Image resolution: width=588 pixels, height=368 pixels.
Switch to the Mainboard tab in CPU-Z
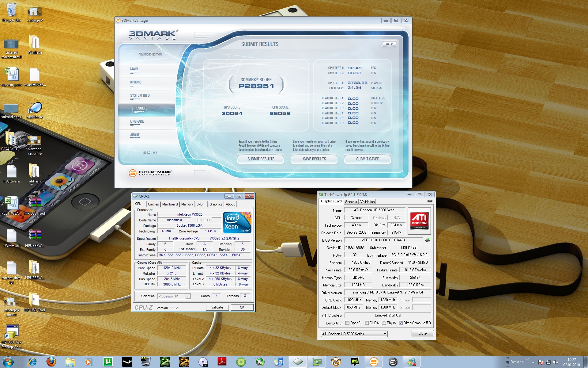click(x=170, y=204)
